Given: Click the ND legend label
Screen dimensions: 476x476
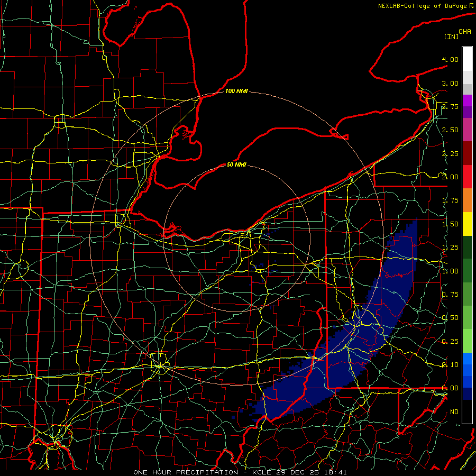Looking at the screenshot, I should click(454, 412).
